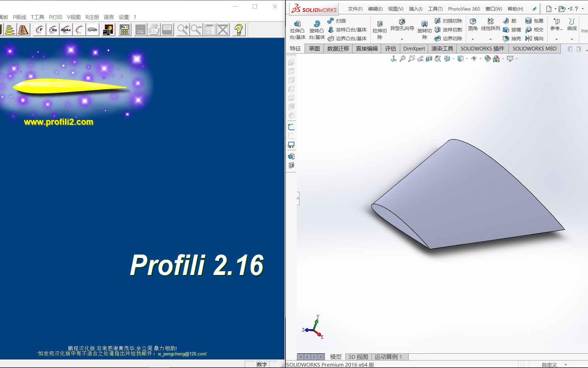This screenshot has height=368, width=588.
Task: Click the 参考 reference geometry icon
Action: 557,21
